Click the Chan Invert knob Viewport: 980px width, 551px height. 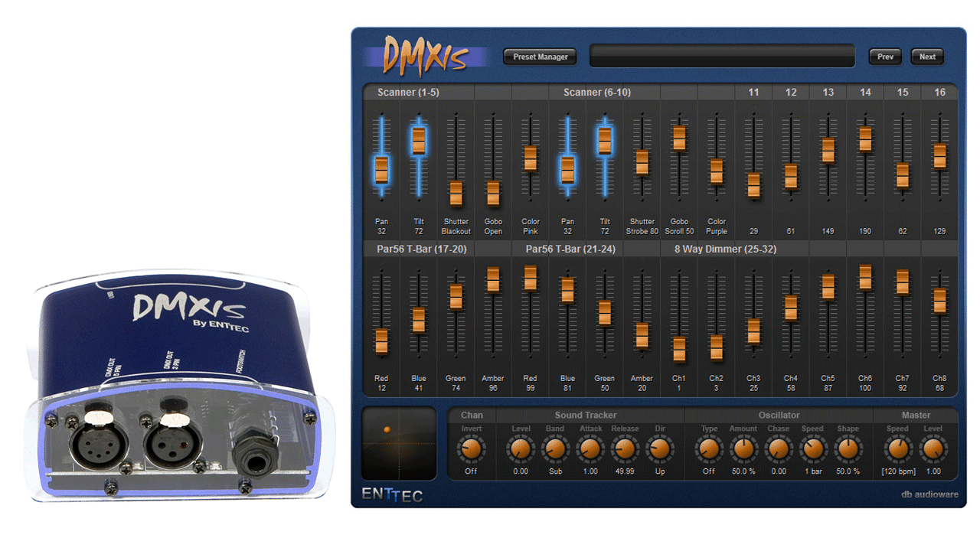472,449
